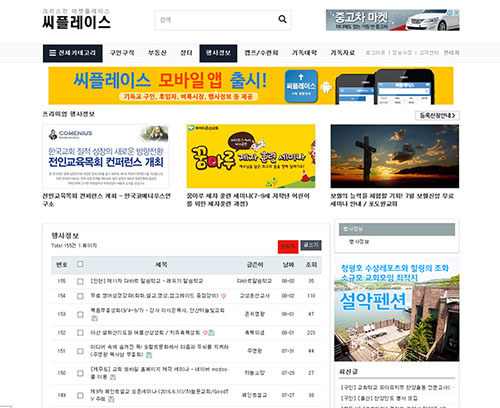The height and width of the screenshot is (408, 500).
Task: Click the dark 글쓰기 button
Action: tap(311, 245)
